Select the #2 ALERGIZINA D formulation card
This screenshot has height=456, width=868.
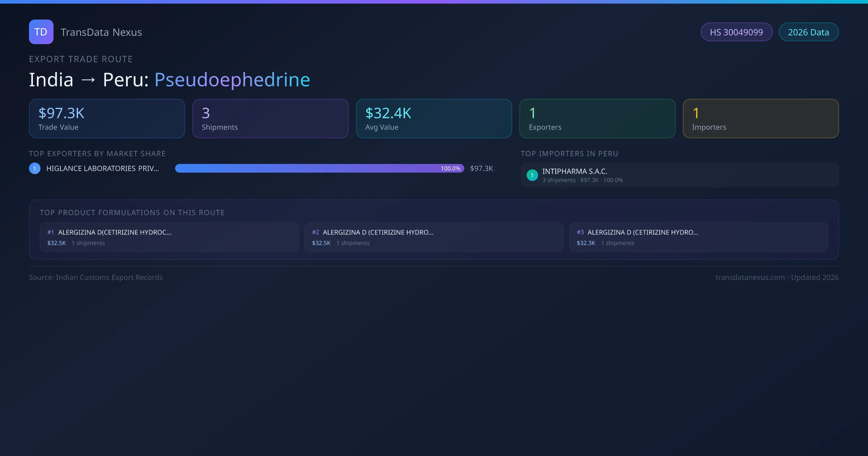[x=434, y=237]
